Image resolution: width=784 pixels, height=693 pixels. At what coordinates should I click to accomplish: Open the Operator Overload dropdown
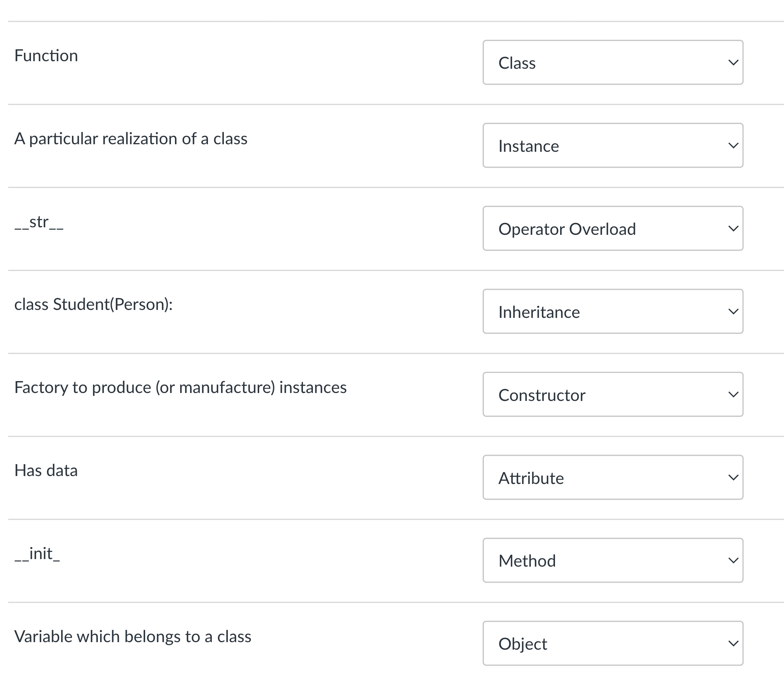[612, 228]
